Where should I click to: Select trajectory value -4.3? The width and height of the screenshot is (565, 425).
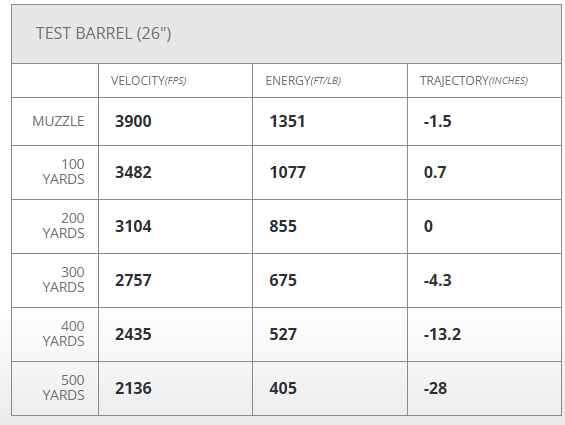437,280
